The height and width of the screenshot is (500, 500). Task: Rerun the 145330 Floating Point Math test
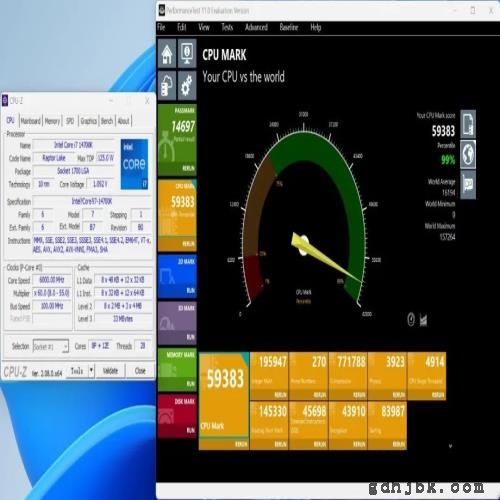[280, 444]
